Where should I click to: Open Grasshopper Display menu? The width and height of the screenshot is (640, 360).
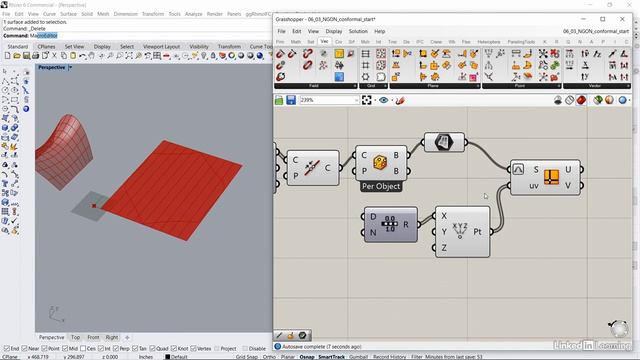pyautogui.click(x=333, y=31)
